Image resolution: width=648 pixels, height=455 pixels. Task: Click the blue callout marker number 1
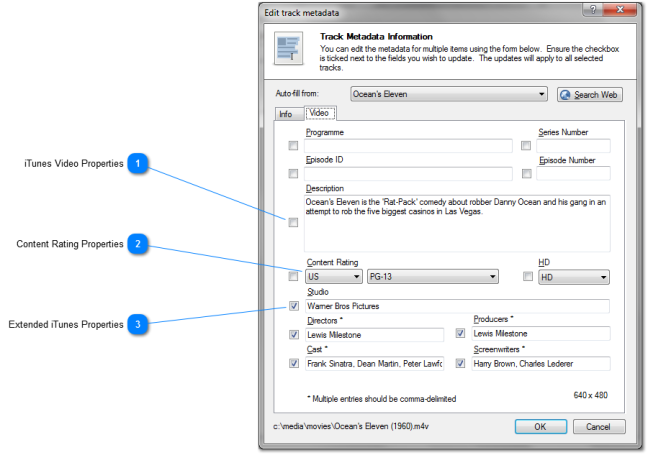[140, 163]
